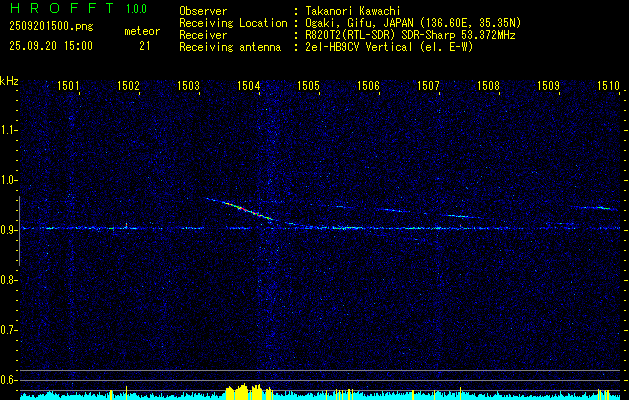Click the 1.0 kHz axis label
The image size is (629, 400).
click(7, 180)
